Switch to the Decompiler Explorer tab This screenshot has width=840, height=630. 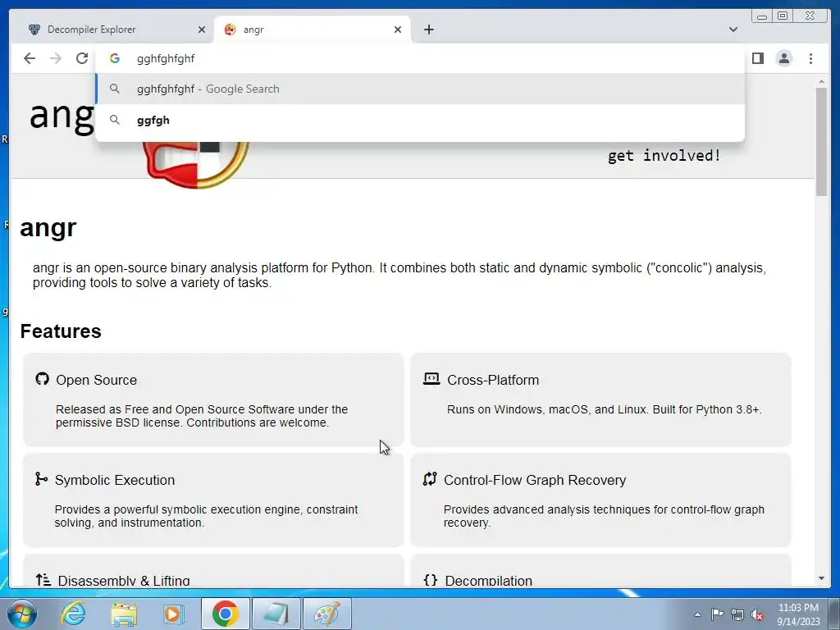tap(115, 30)
